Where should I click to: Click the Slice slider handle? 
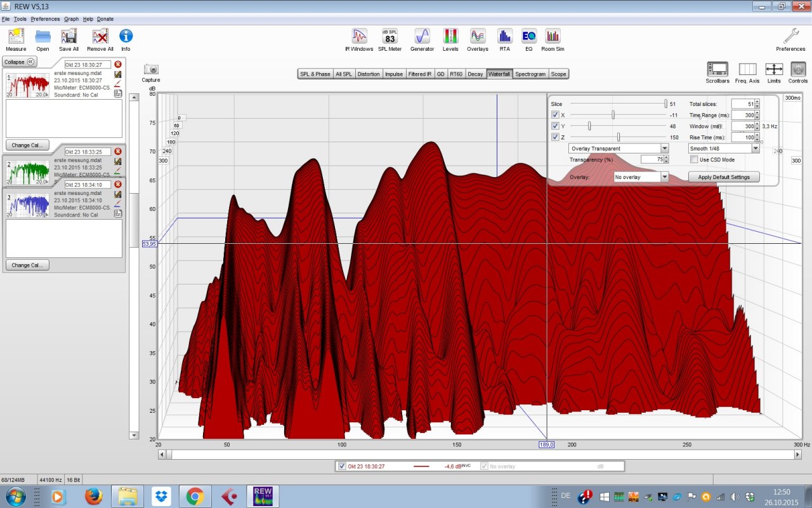[x=665, y=104]
